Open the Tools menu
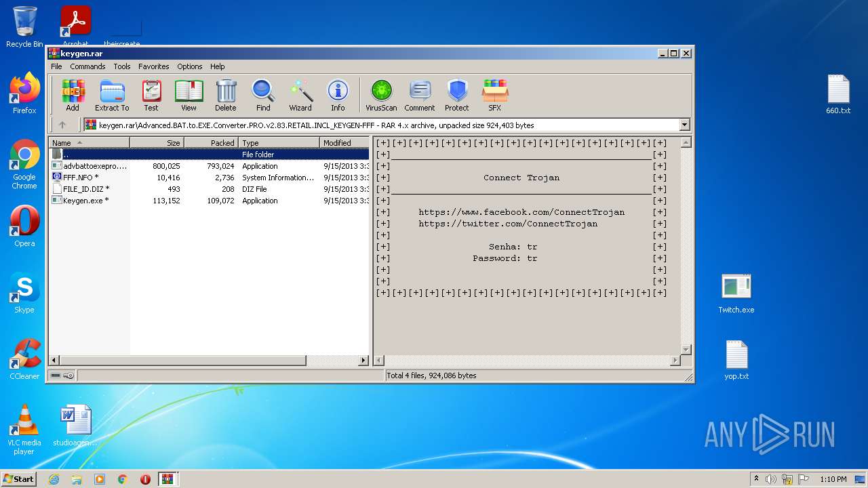Screen dimensions: 868x488 [x=122, y=66]
